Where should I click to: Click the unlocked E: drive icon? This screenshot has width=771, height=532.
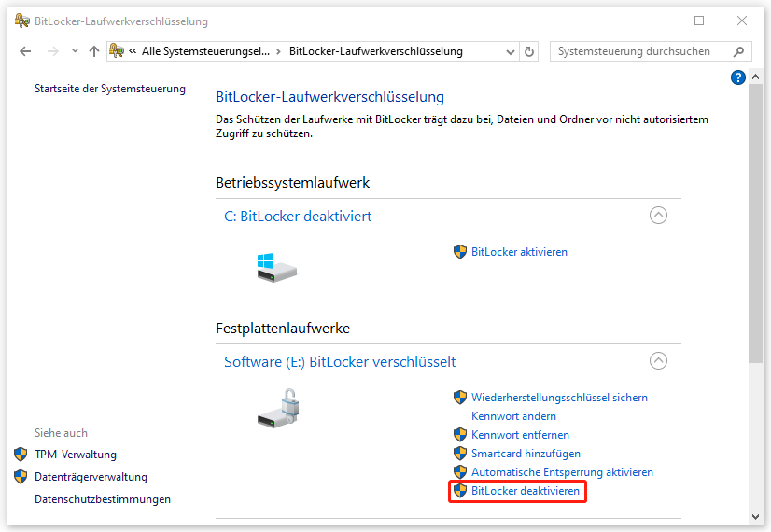(278, 408)
